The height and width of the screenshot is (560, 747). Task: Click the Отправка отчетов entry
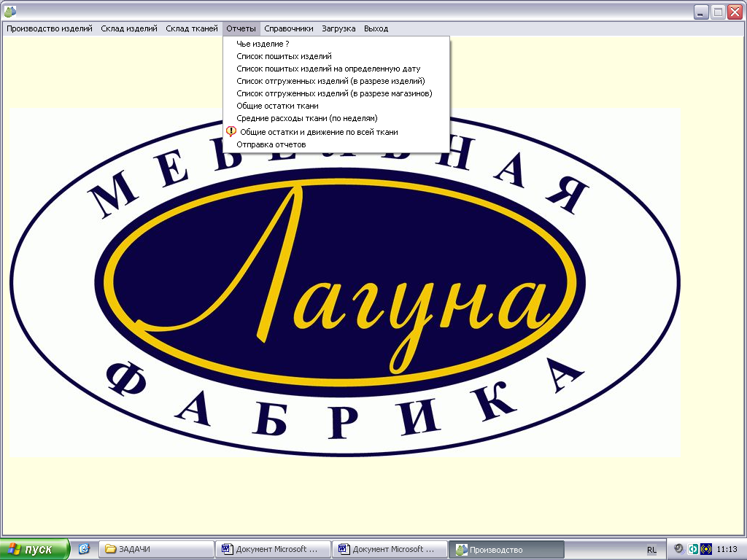click(x=336, y=144)
